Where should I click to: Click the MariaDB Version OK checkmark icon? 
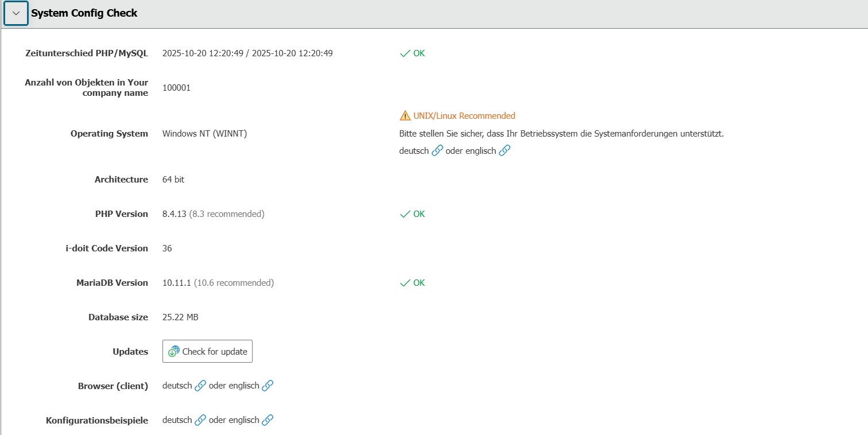405,283
